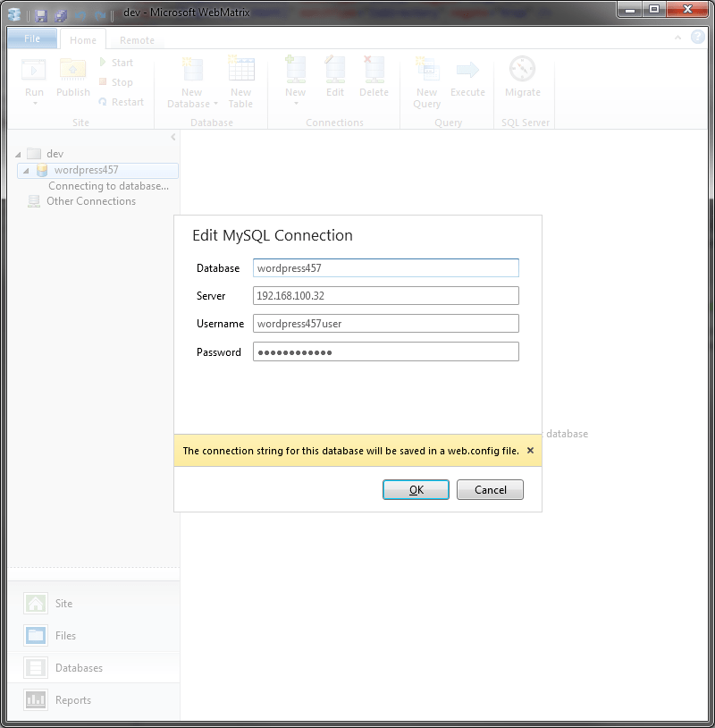
Task: Click the Run site icon
Action: click(34, 70)
